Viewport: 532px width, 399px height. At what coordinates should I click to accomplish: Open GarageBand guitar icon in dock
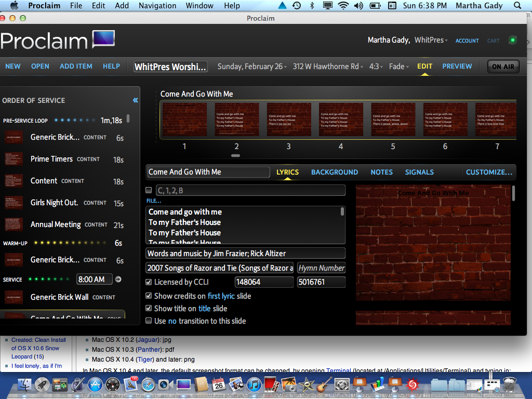pos(324,385)
